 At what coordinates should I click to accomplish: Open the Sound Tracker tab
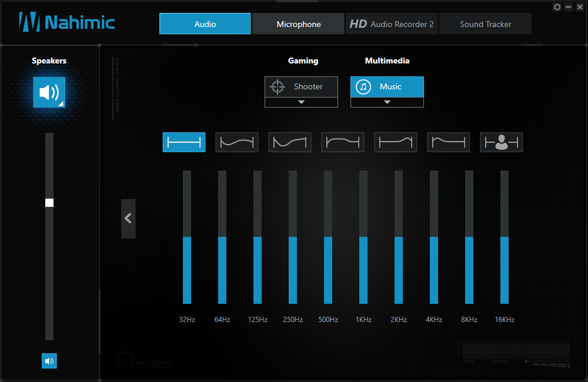click(485, 24)
